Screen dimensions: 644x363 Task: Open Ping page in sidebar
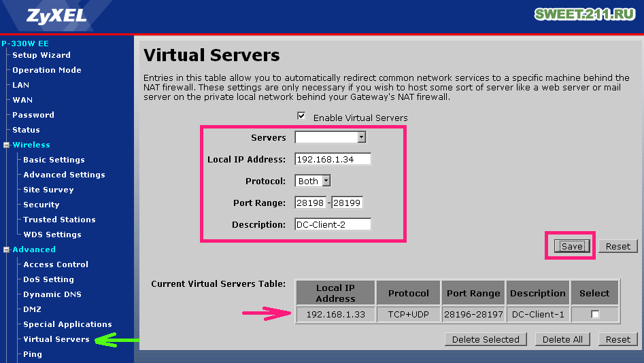click(33, 354)
